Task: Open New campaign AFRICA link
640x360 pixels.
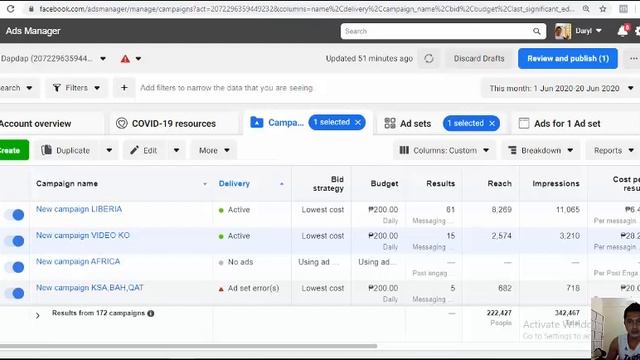Action: tap(78, 261)
